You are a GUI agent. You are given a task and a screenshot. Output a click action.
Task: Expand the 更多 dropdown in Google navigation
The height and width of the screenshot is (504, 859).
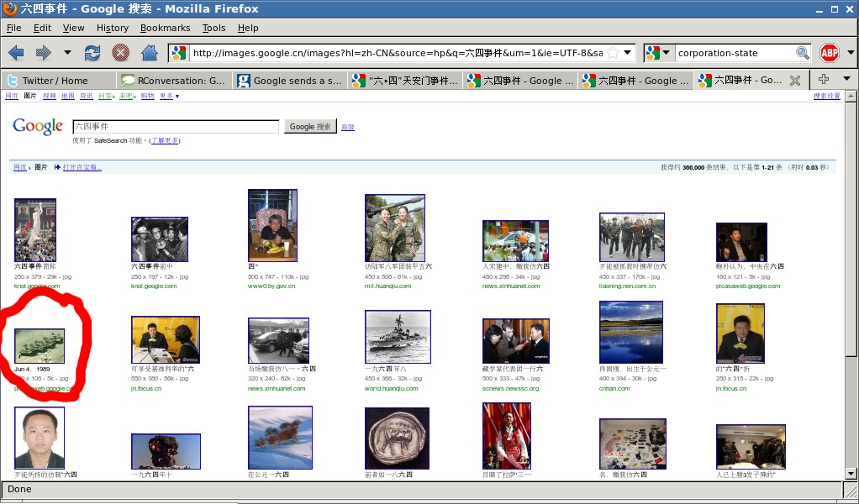tap(177, 97)
